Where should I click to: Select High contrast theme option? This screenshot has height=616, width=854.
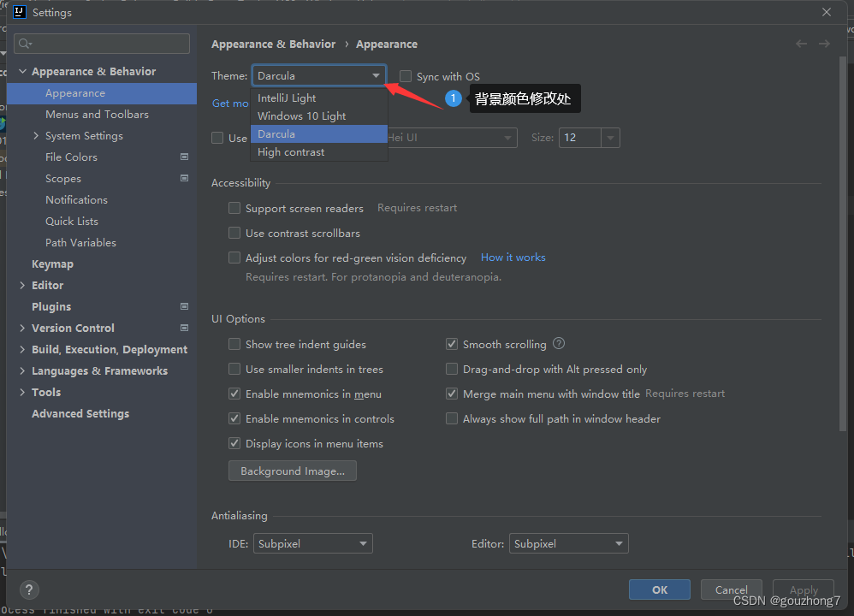pyautogui.click(x=319, y=152)
